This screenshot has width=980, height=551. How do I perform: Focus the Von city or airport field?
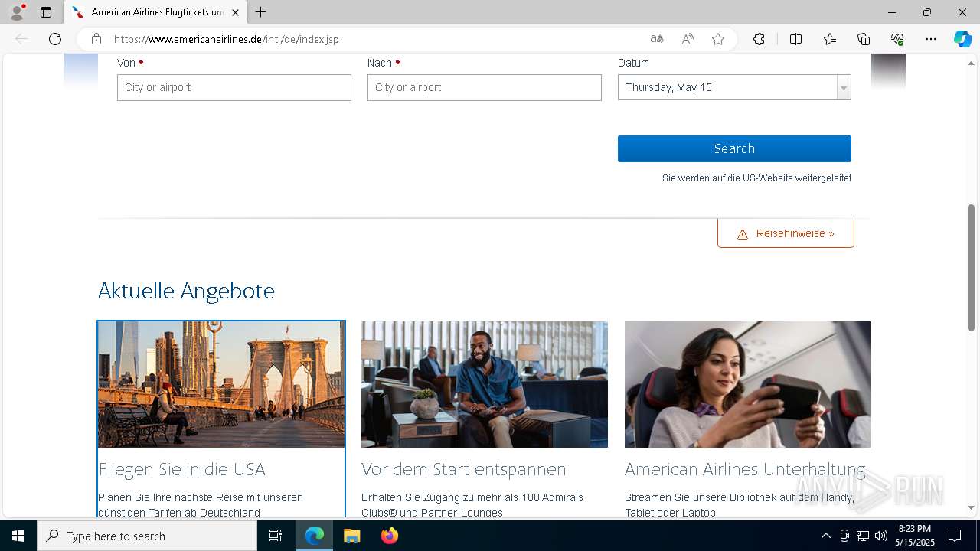click(234, 87)
